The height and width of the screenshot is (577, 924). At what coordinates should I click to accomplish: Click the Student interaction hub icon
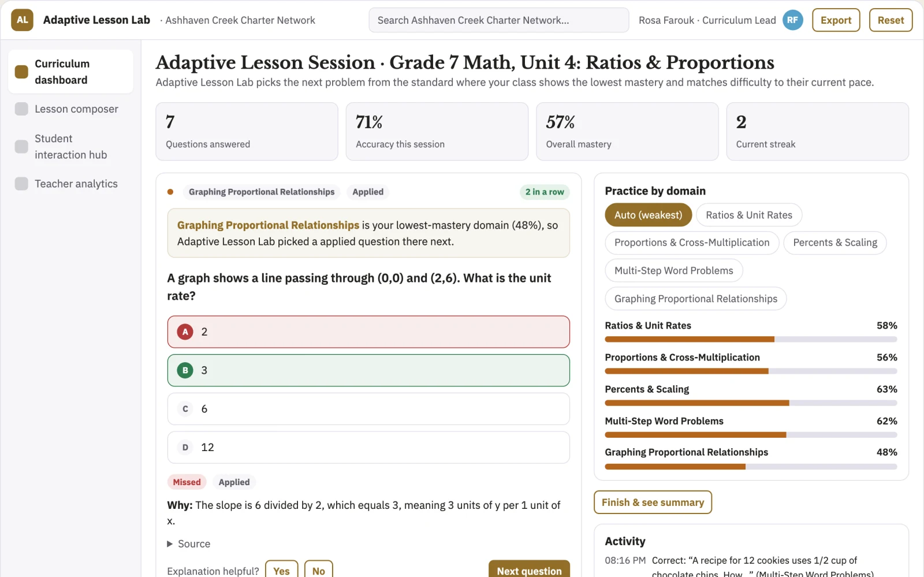(x=21, y=147)
